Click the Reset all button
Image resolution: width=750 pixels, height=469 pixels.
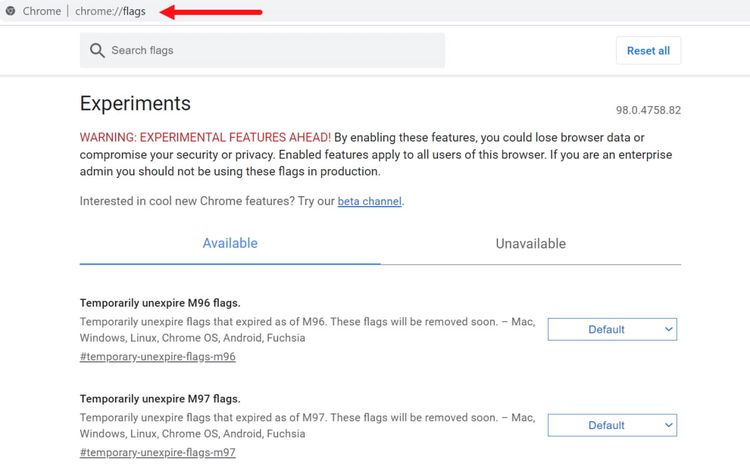648,51
